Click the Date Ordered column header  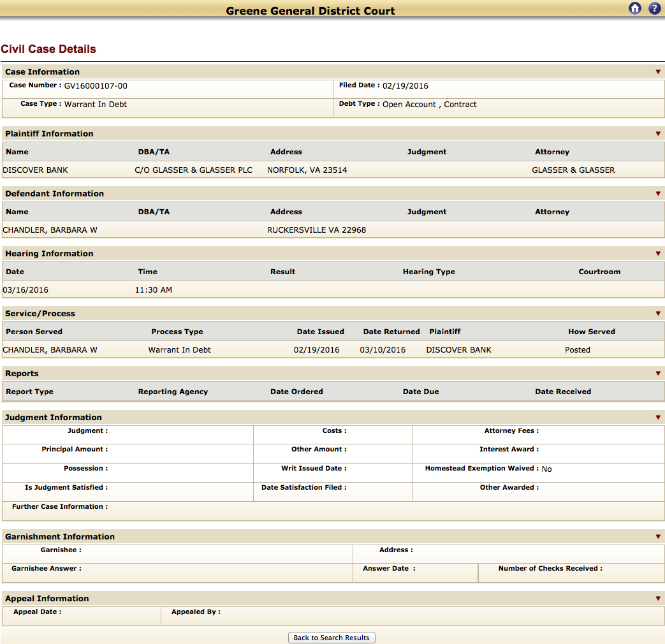pyautogui.click(x=297, y=392)
